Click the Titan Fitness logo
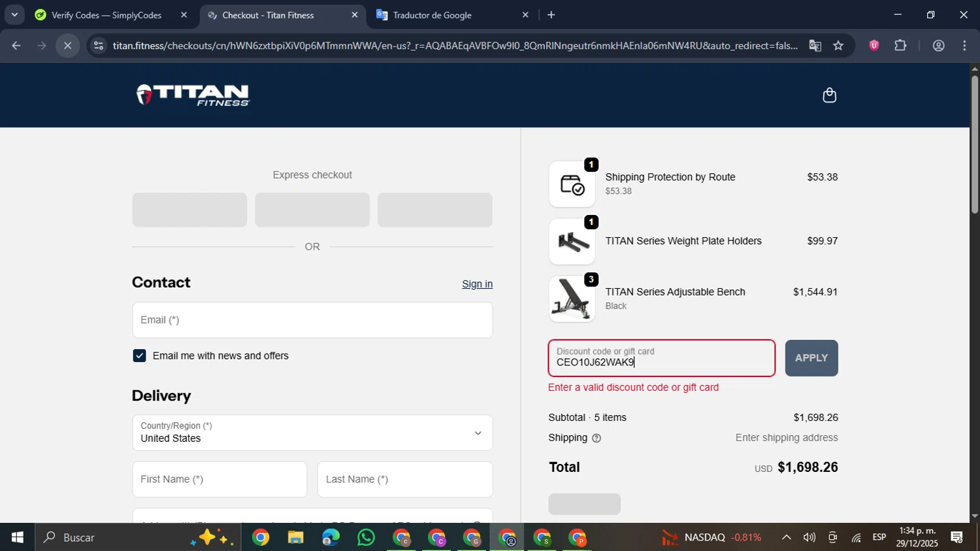Screen dimensions: 980x551 point(193,95)
